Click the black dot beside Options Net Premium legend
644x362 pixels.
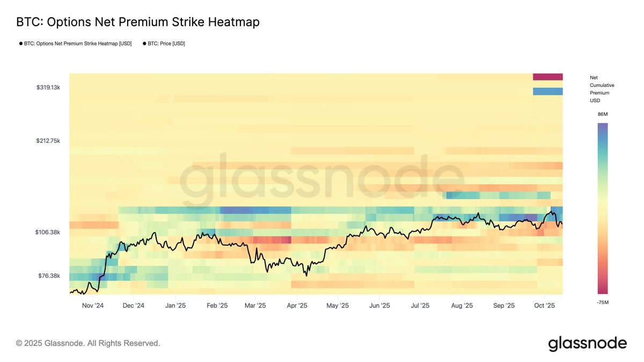[x=20, y=43]
